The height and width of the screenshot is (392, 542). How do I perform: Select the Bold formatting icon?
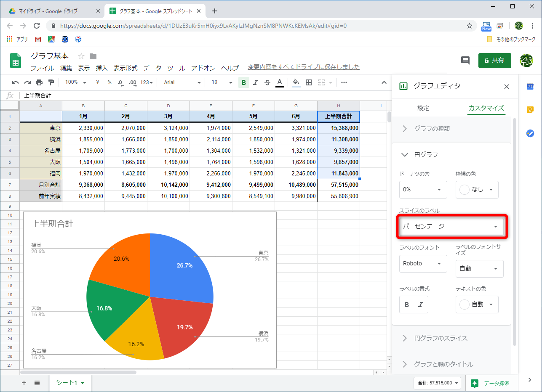tap(243, 82)
